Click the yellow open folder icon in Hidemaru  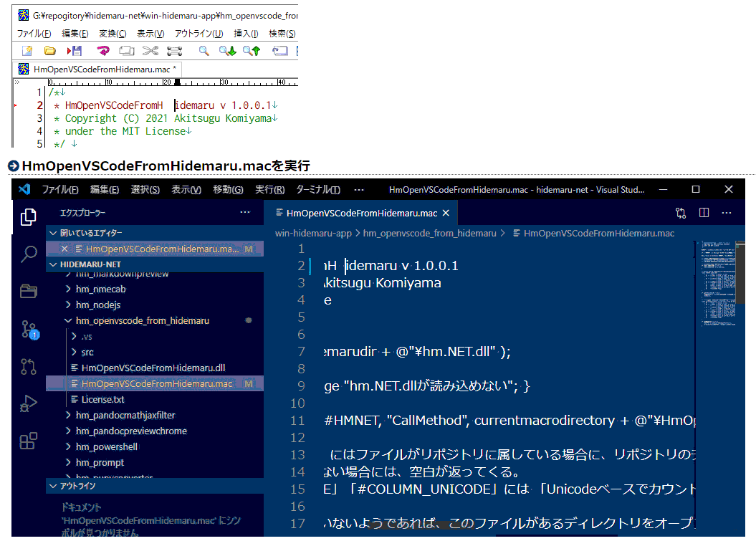pyautogui.click(x=49, y=51)
